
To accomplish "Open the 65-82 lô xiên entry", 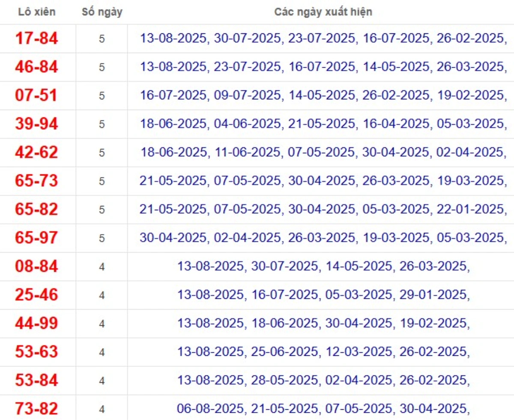I will tap(36, 209).
